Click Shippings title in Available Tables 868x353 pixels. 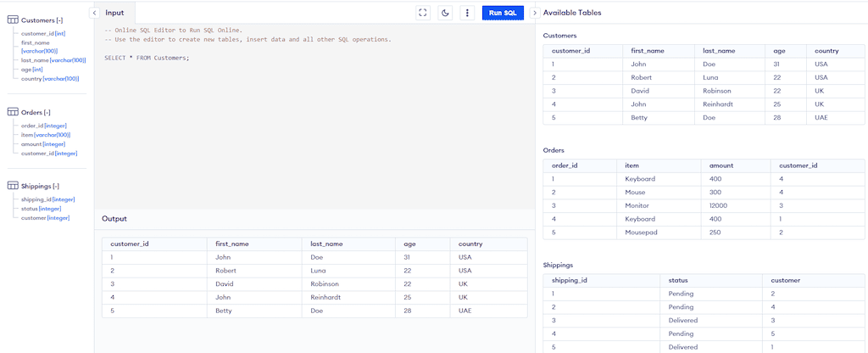558,266
